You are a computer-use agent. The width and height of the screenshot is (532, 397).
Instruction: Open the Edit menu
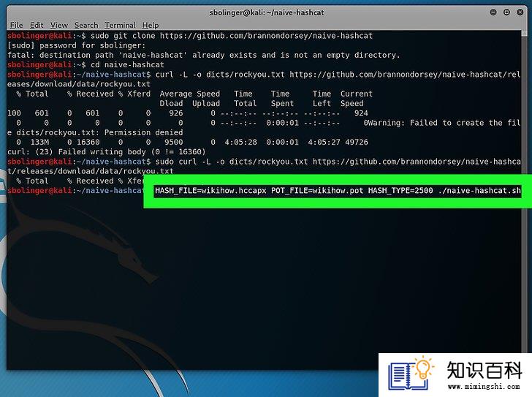click(x=37, y=25)
